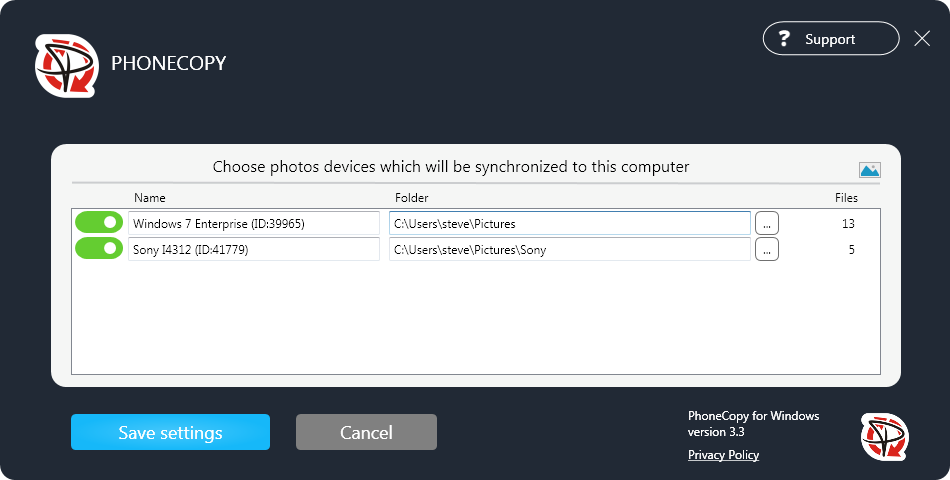Screen dimensions: 950x480
Task: Browse folder for Sony I4312
Action: point(766,249)
